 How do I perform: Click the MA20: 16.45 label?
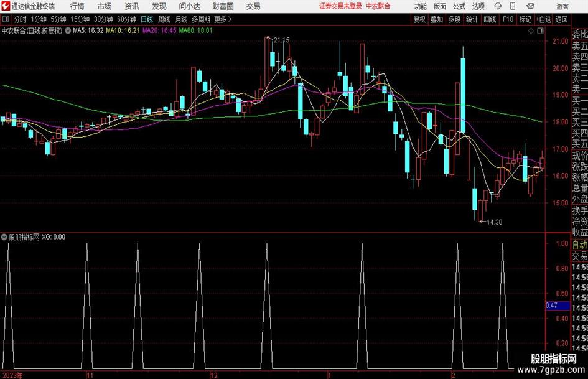[x=159, y=30]
